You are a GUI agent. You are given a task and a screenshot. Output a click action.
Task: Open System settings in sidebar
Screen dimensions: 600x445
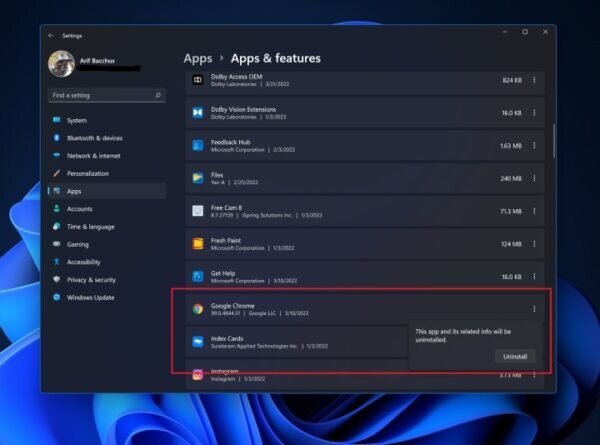click(x=108, y=121)
